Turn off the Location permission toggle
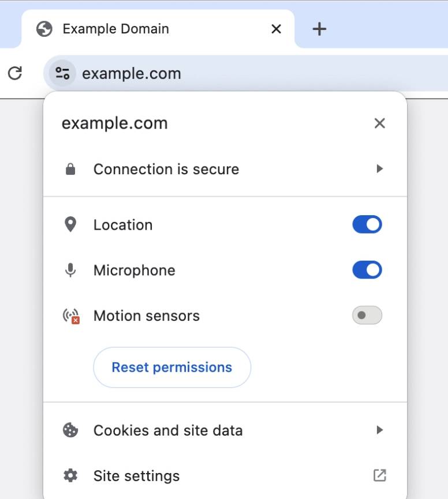The width and height of the screenshot is (448, 499). point(367,224)
